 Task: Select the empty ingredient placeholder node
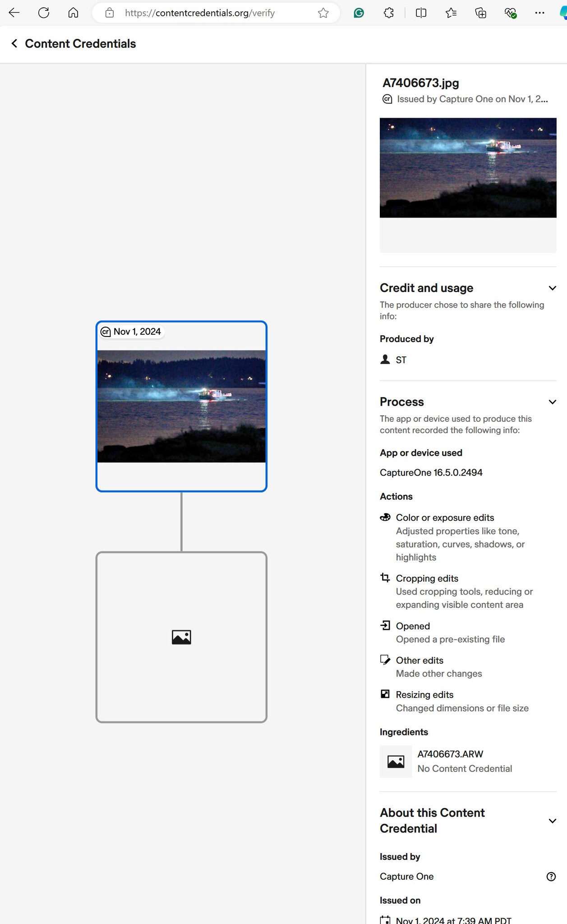pos(181,637)
